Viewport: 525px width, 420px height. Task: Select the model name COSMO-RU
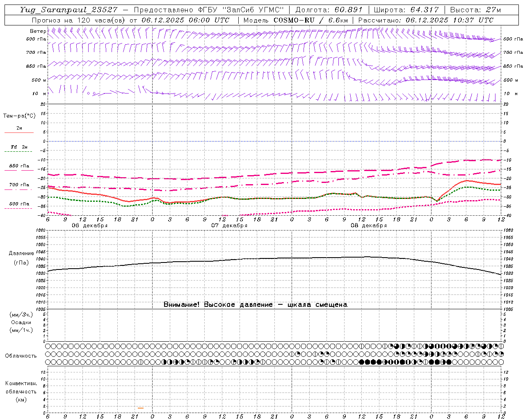coord(293,20)
